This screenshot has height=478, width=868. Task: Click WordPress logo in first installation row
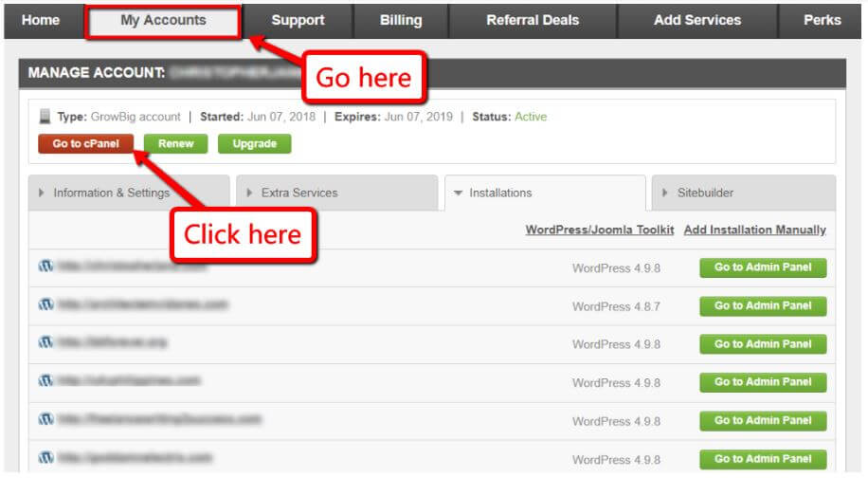pyautogui.click(x=45, y=267)
